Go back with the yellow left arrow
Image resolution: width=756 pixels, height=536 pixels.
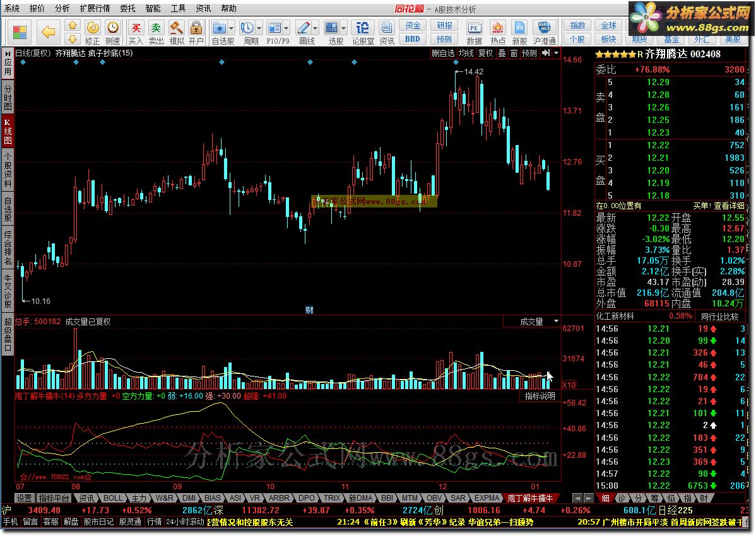pos(48,32)
